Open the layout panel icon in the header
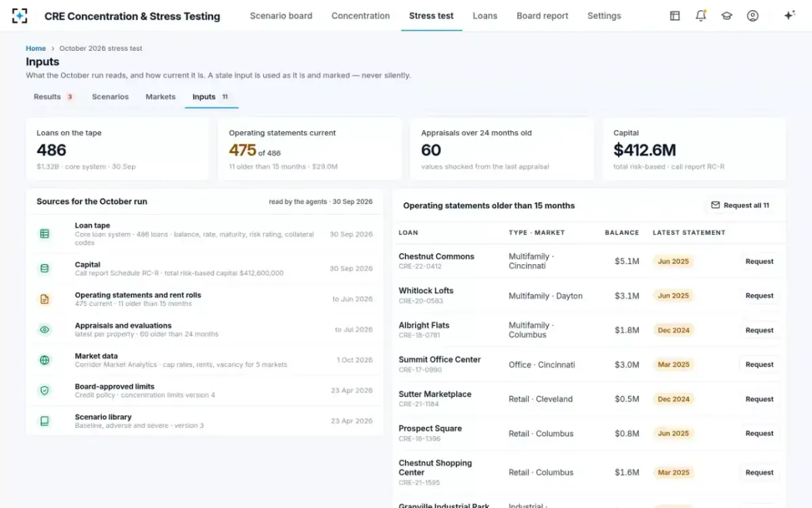 point(675,16)
